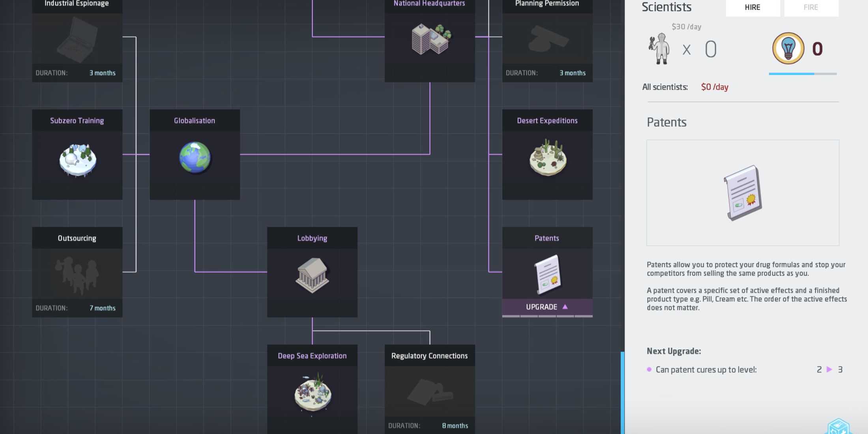Click the cube icon at bottom corner
The image size is (868, 434).
point(838,427)
